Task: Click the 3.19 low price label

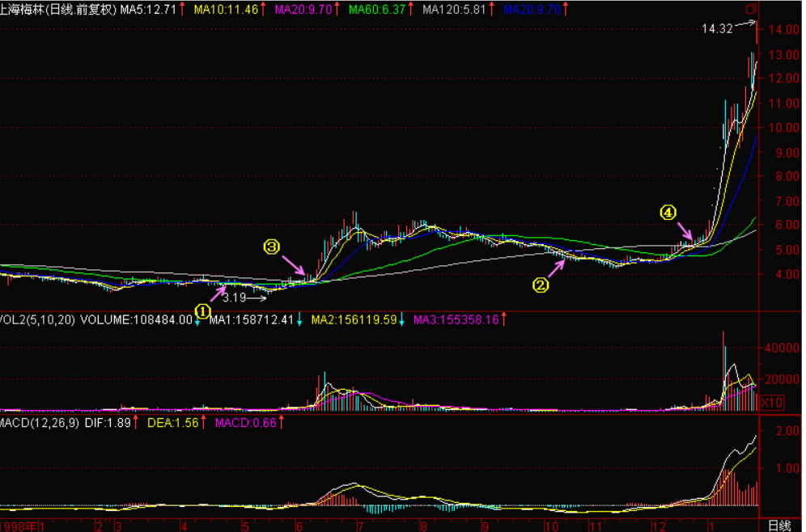Action: pos(234,298)
